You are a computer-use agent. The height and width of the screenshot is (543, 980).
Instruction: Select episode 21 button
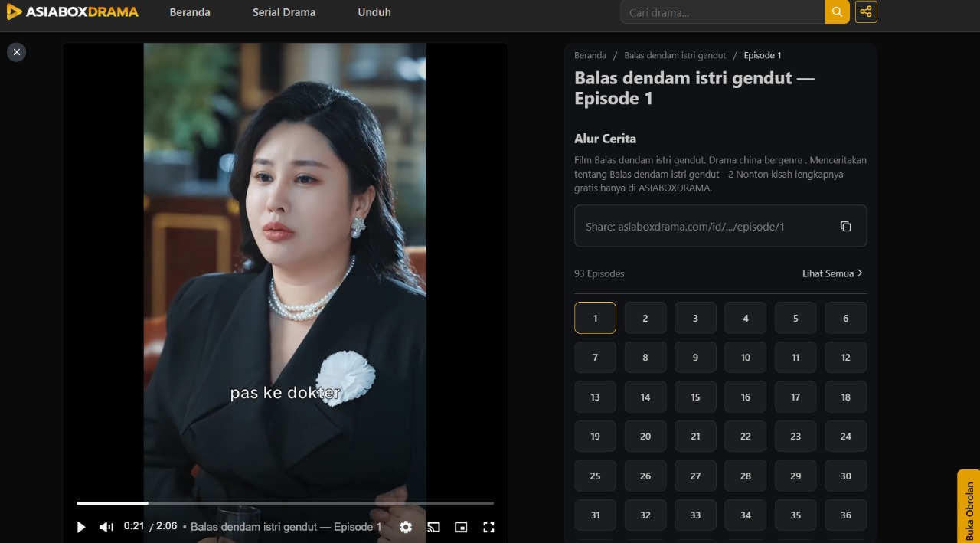coord(695,436)
